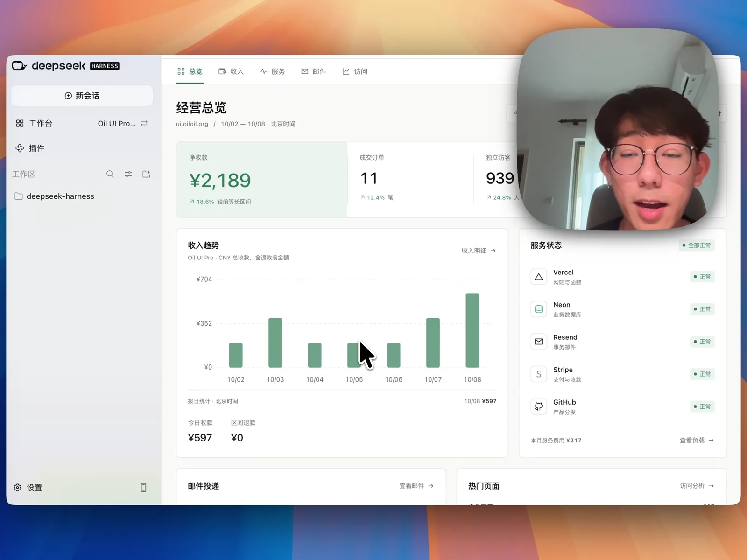
Task: Search the workspace with the magnifier icon
Action: tap(110, 174)
